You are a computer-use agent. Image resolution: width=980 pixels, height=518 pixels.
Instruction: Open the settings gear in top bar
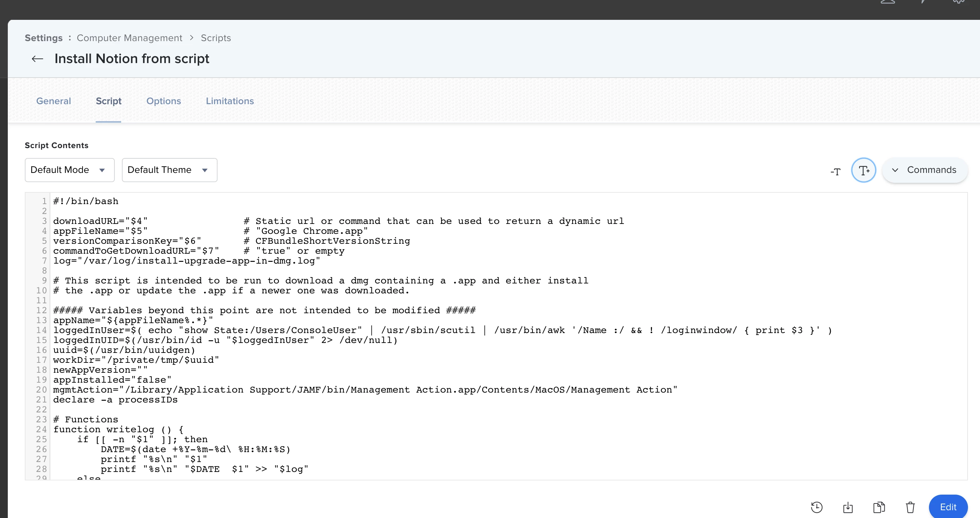click(959, 2)
